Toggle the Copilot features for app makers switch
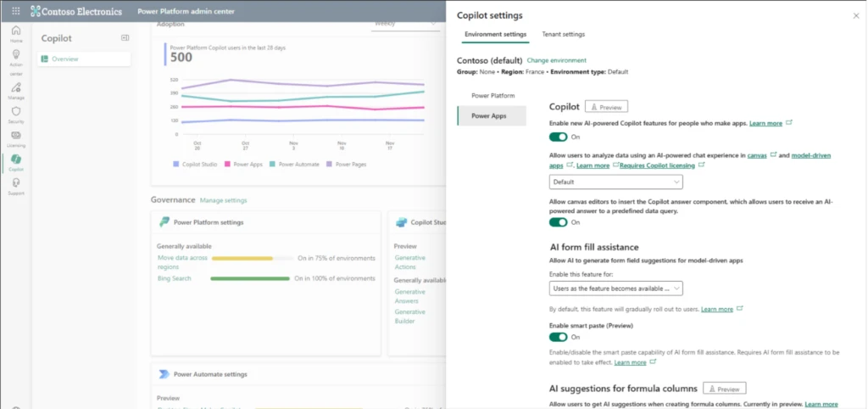Image resolution: width=868 pixels, height=409 pixels. tap(558, 137)
